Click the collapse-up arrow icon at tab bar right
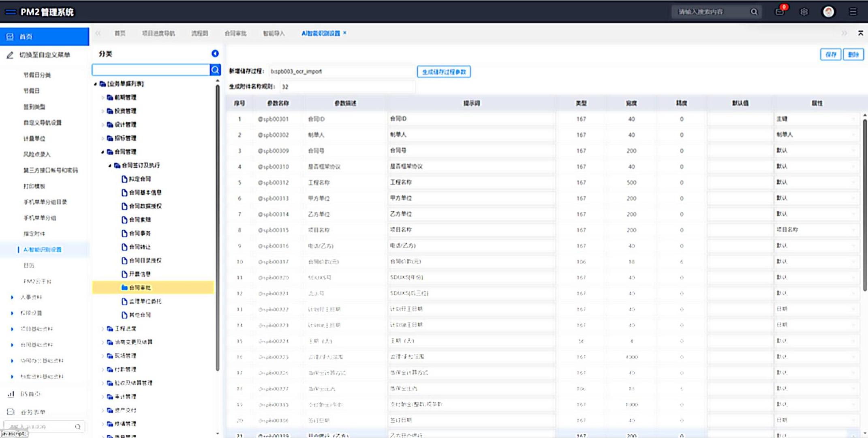The height and width of the screenshot is (438, 868). pyautogui.click(x=860, y=33)
